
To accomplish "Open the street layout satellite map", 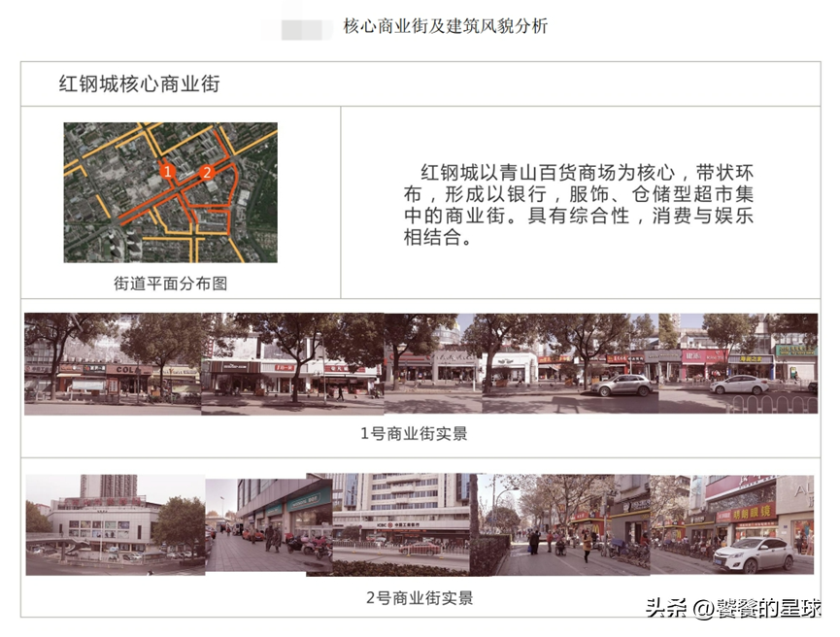I will pos(171,192).
